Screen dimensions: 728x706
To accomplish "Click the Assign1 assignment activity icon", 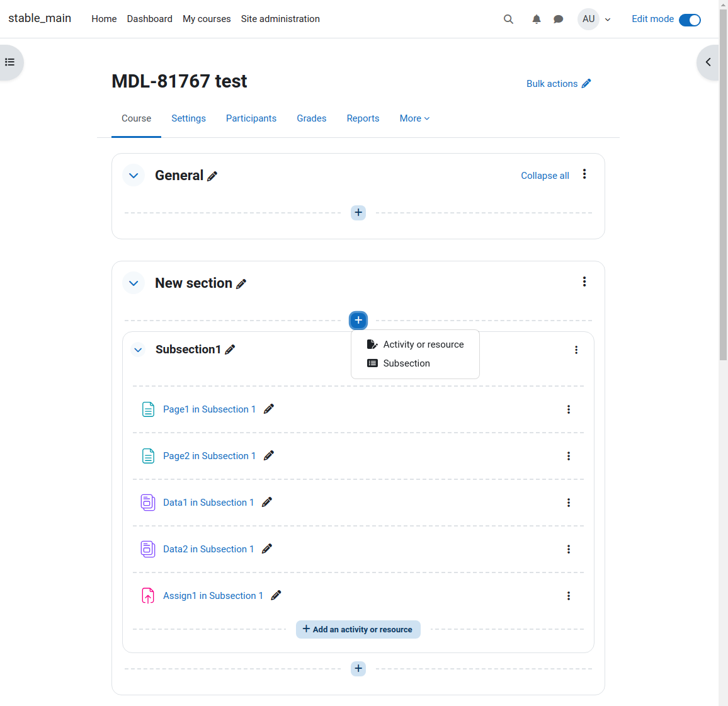I will pos(148,596).
